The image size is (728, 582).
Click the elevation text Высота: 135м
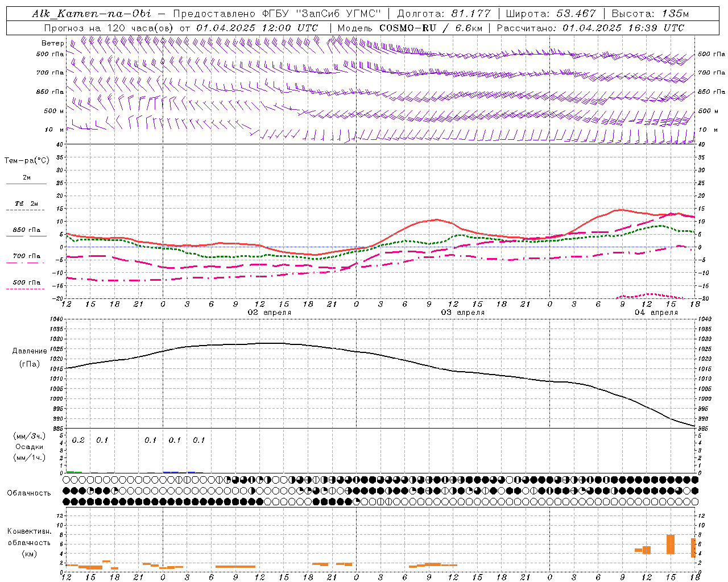point(650,14)
